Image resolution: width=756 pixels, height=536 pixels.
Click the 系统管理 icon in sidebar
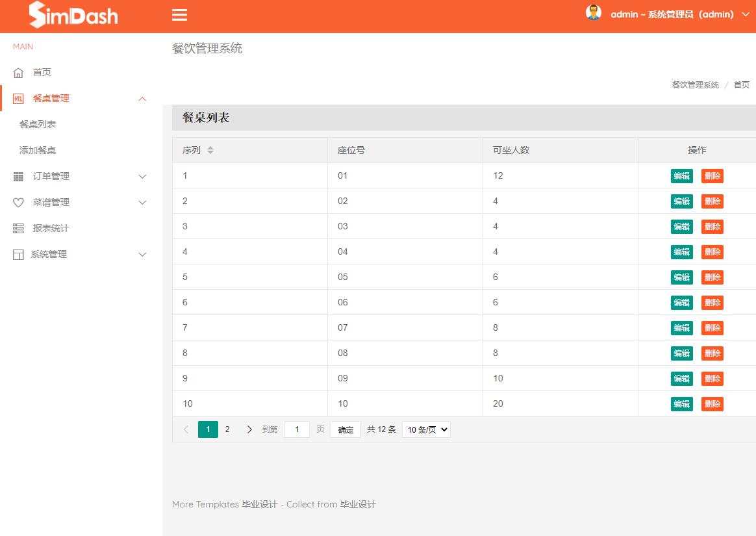point(18,254)
